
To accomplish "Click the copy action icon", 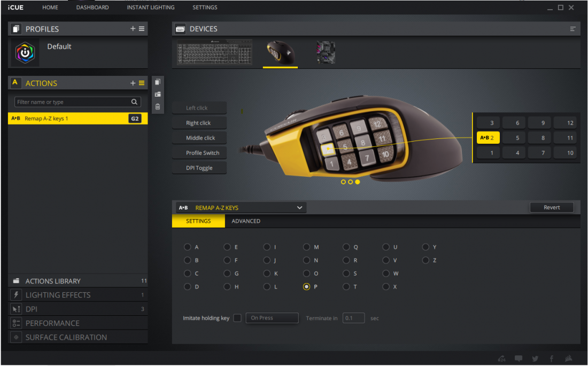I will [x=158, y=82].
